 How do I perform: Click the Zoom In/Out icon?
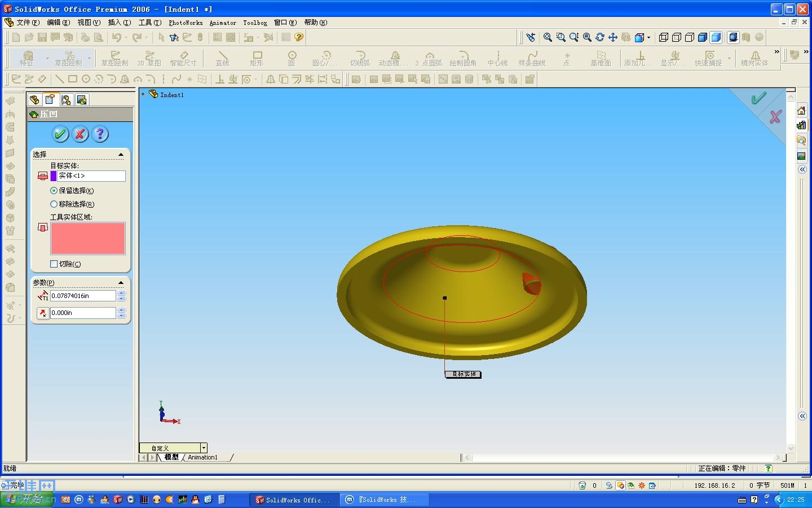[574, 37]
